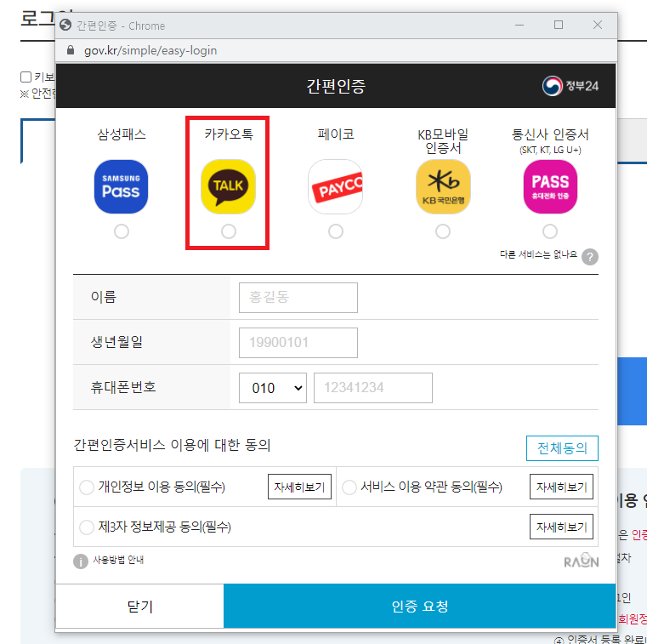647x644 pixels.
Task: Click the 인증 요청 button
Action: 420,606
